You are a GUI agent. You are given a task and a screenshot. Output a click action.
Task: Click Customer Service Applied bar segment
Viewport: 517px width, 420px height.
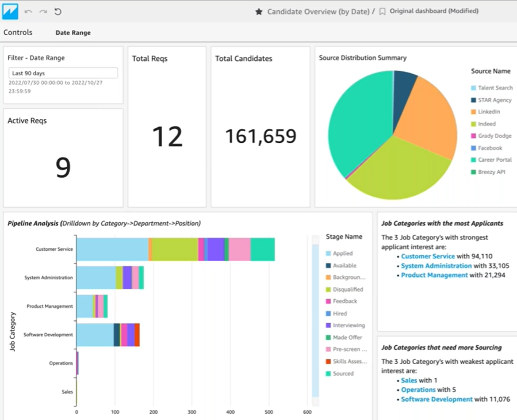click(x=112, y=250)
